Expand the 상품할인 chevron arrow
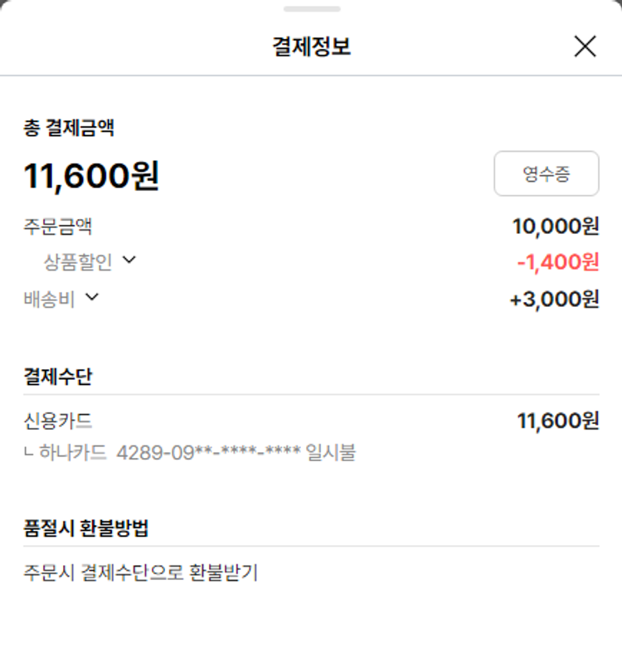The image size is (622, 672). [129, 261]
